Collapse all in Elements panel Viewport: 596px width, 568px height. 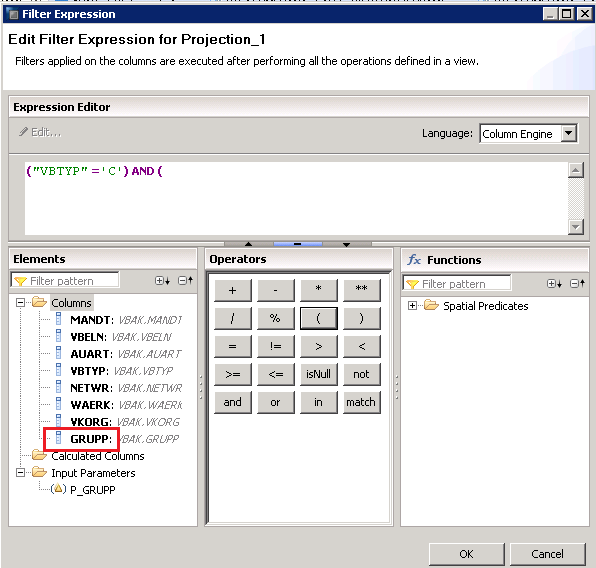point(185,281)
